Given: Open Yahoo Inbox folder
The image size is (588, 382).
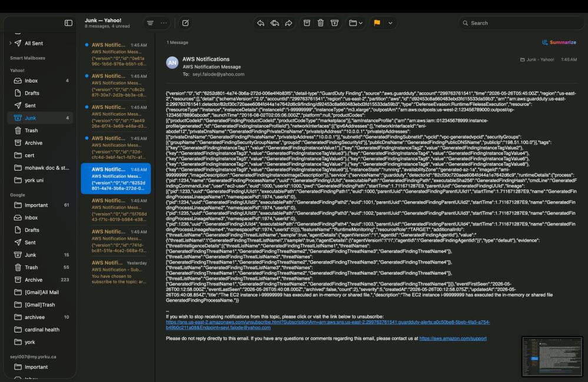Looking at the screenshot, I should pyautogui.click(x=40, y=81).
